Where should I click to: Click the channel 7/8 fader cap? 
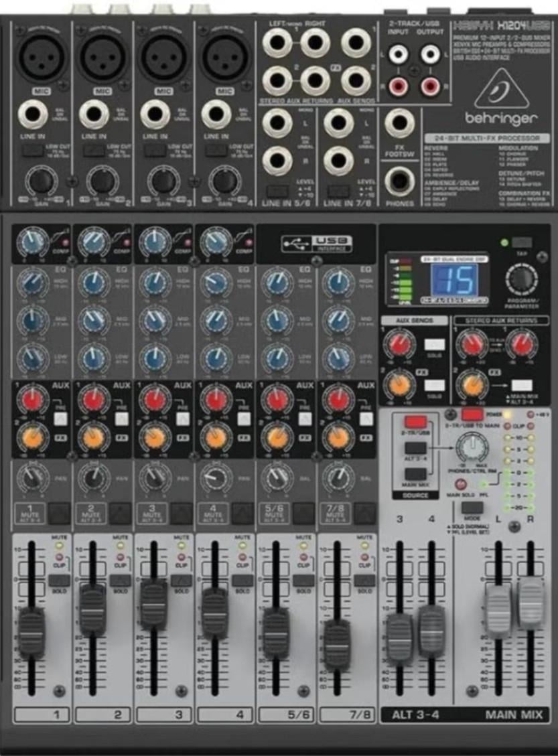(337, 645)
